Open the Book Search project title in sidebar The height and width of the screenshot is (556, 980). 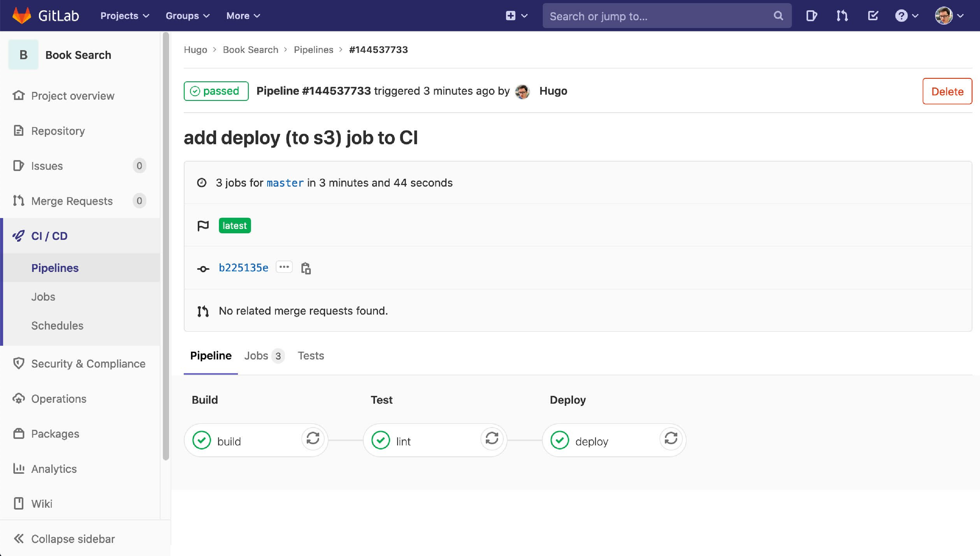pyautogui.click(x=78, y=55)
